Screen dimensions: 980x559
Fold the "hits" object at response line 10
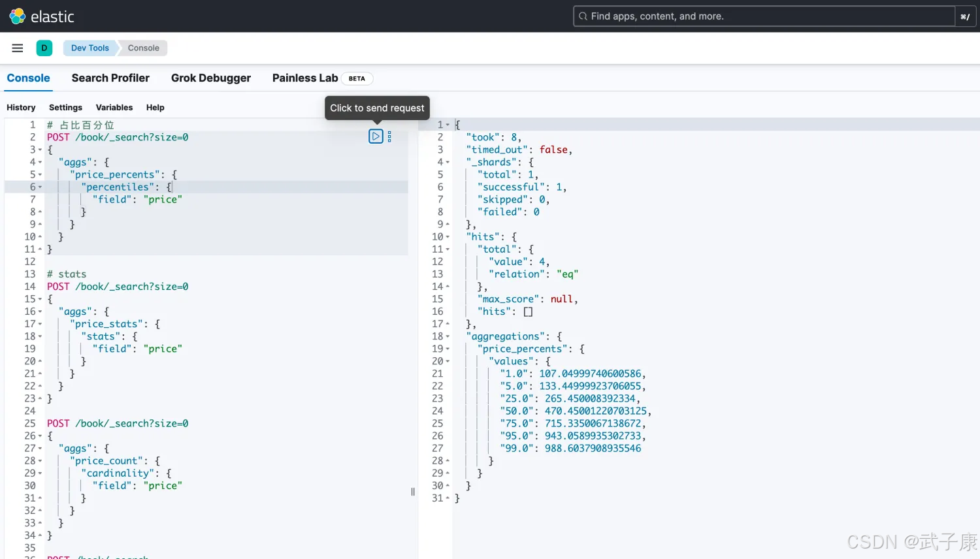[448, 236]
